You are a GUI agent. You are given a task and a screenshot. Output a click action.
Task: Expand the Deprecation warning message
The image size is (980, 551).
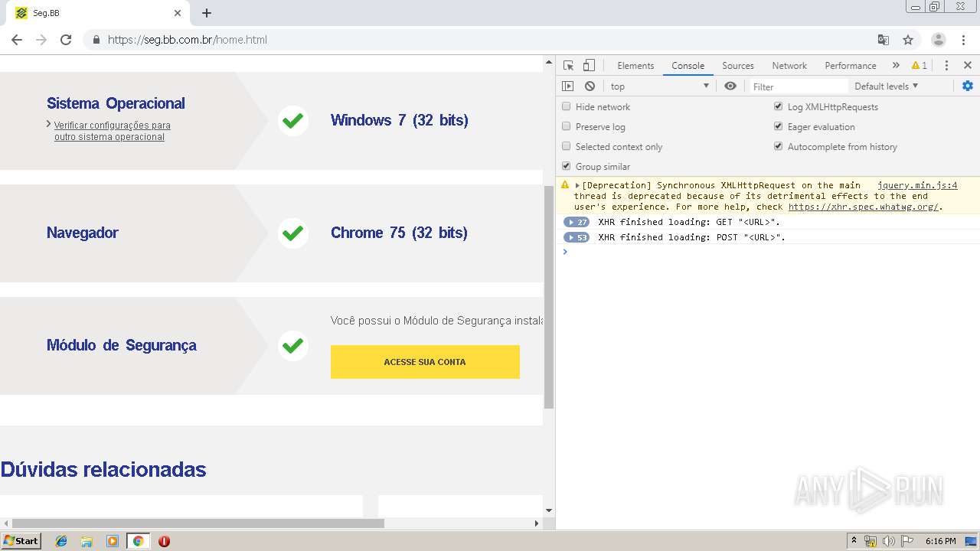pos(577,185)
